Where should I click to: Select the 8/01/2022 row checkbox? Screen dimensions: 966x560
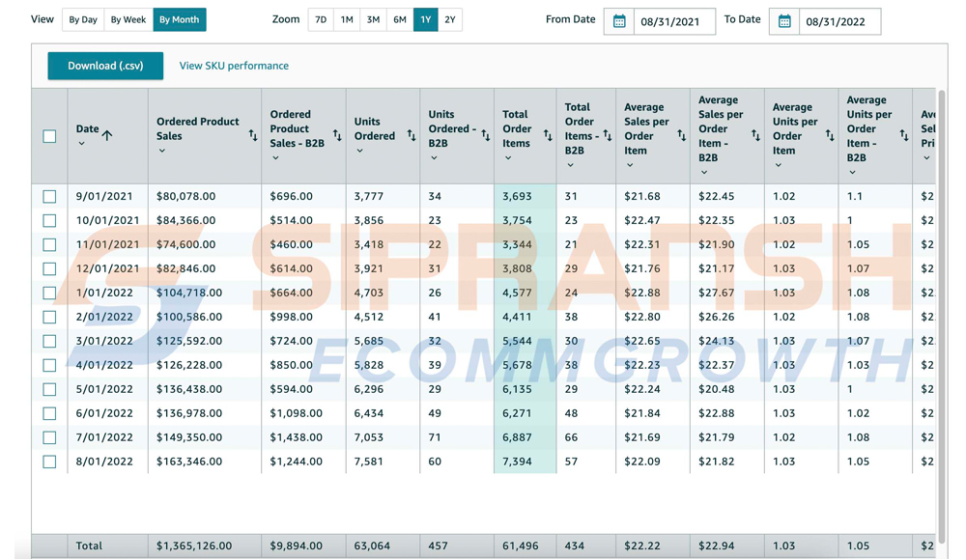[49, 462]
